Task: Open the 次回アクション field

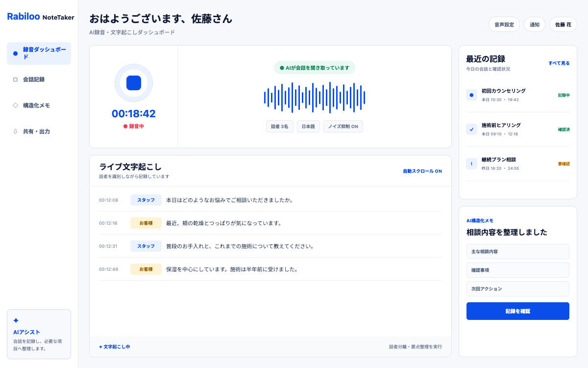Action: [x=518, y=289]
